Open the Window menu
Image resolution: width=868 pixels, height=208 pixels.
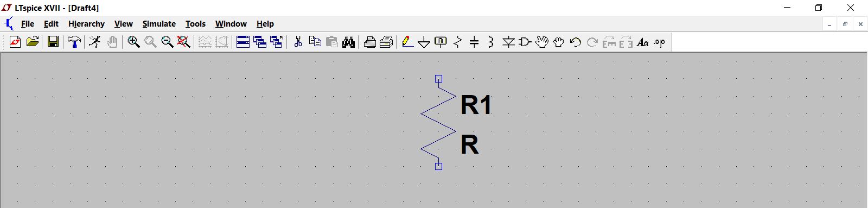pyautogui.click(x=231, y=24)
